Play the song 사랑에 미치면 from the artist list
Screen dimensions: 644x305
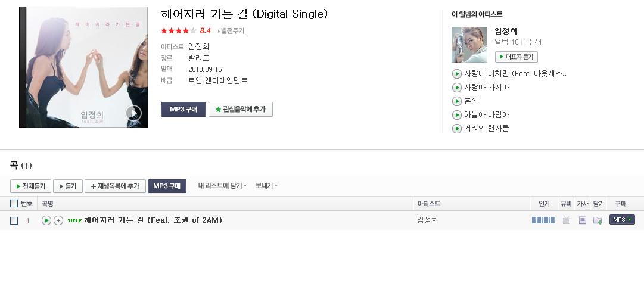tap(456, 74)
